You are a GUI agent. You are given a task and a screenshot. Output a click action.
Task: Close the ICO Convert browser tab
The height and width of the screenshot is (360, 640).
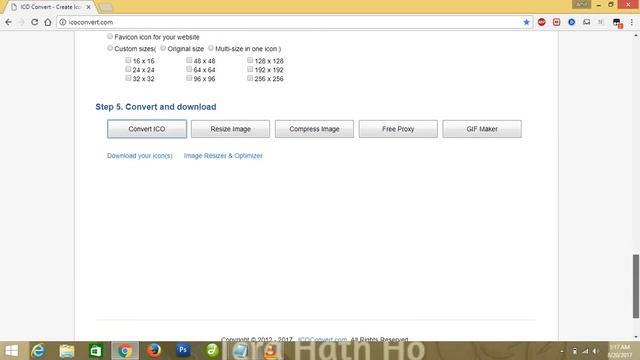coord(88,7)
